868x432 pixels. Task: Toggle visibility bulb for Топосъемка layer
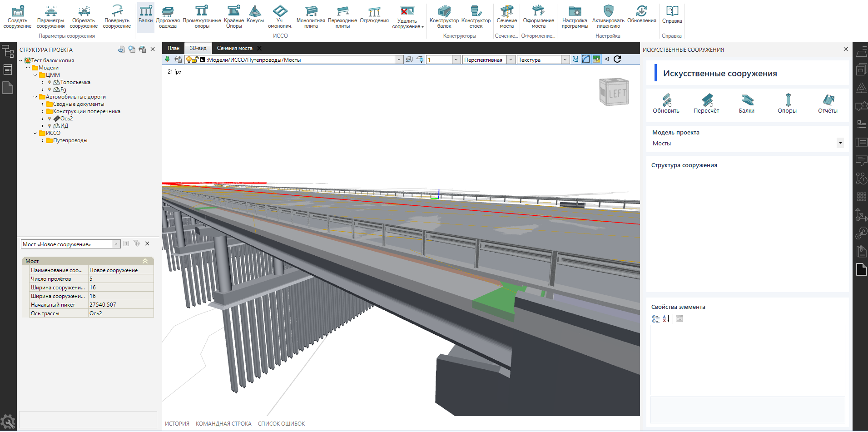point(50,82)
